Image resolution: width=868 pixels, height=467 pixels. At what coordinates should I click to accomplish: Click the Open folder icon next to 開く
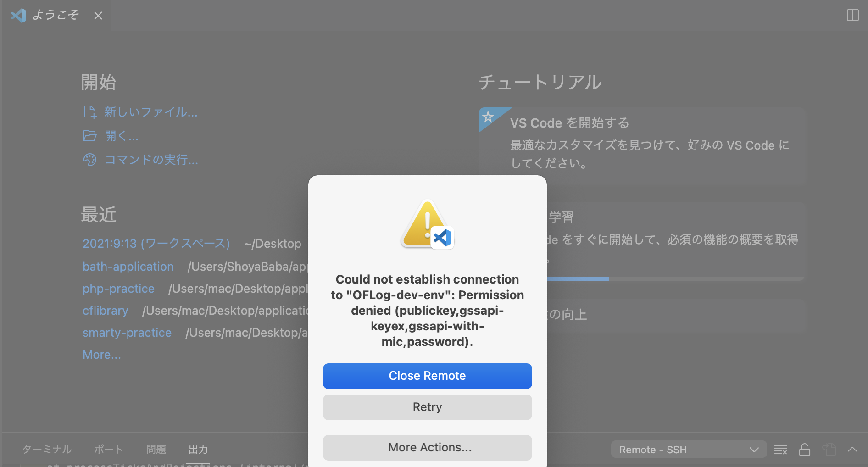[x=90, y=136]
